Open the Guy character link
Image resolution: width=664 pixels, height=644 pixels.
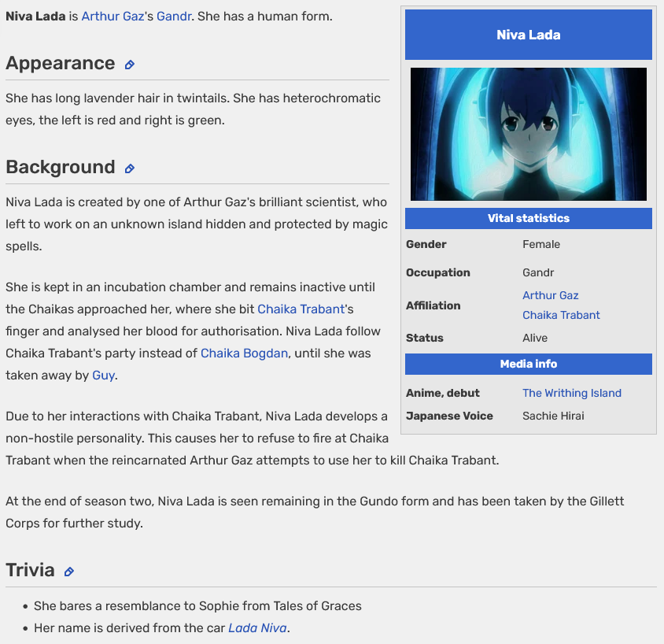[103, 375]
